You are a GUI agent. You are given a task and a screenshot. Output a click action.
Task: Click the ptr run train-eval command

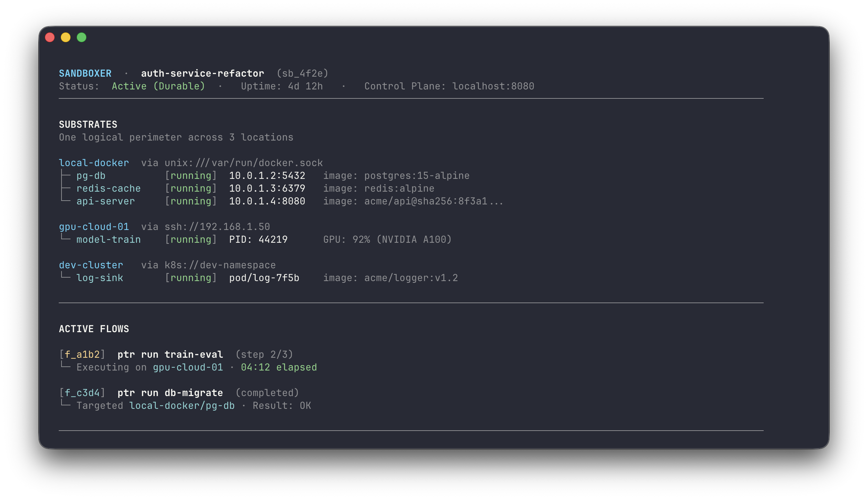[x=170, y=354]
